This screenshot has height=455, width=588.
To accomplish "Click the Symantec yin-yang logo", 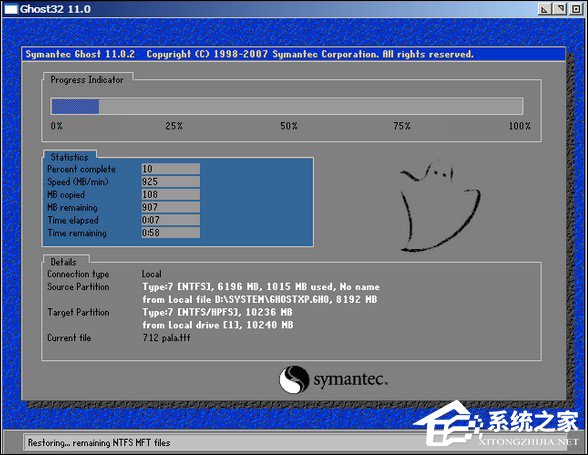I will pyautogui.click(x=294, y=380).
